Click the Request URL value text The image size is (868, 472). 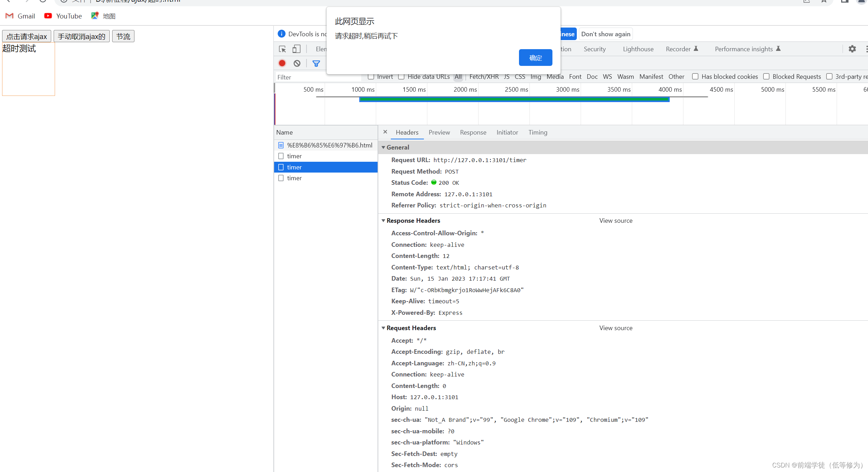480,160
